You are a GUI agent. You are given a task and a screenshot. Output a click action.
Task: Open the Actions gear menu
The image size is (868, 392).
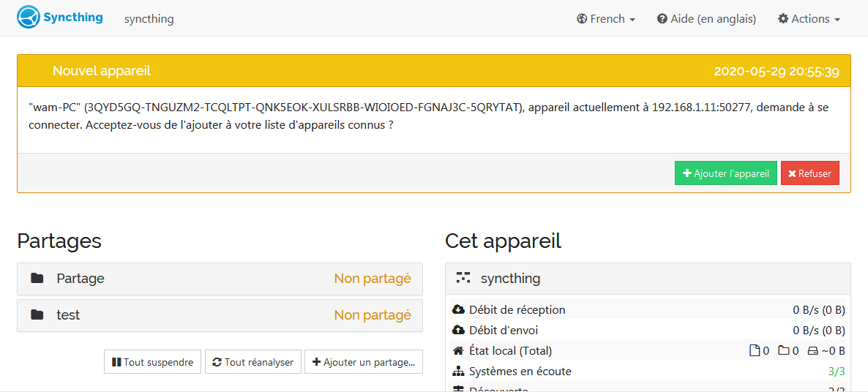pyautogui.click(x=809, y=19)
